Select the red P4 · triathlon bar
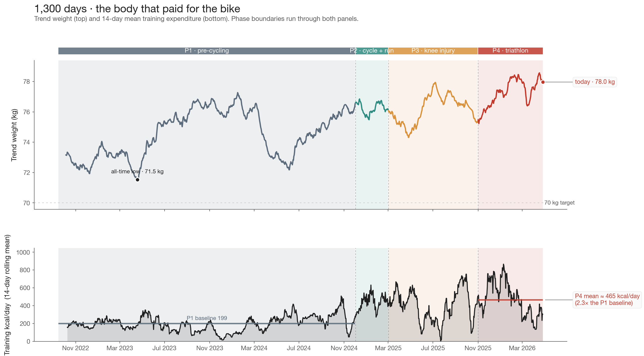Screen dimensions: 644x356 510,51
